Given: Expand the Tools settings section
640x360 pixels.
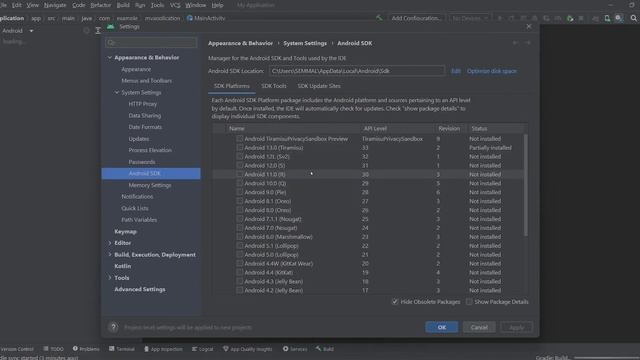Looking at the screenshot, I should click(109, 278).
